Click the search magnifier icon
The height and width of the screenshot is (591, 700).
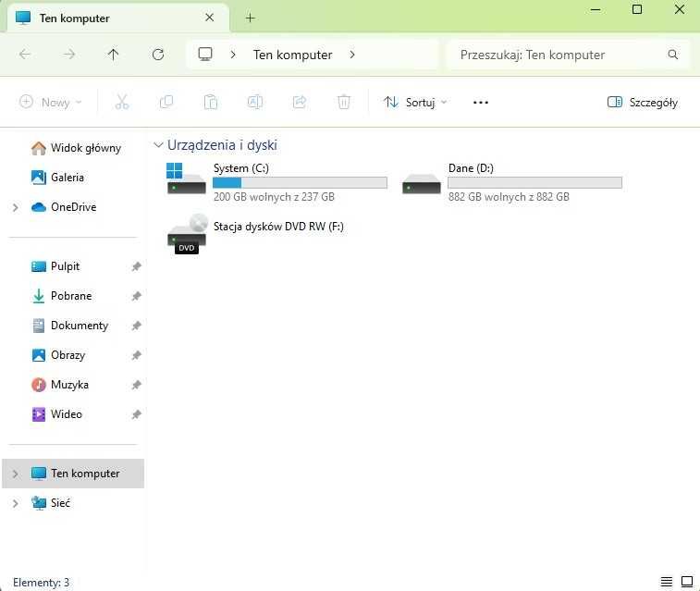[673, 55]
